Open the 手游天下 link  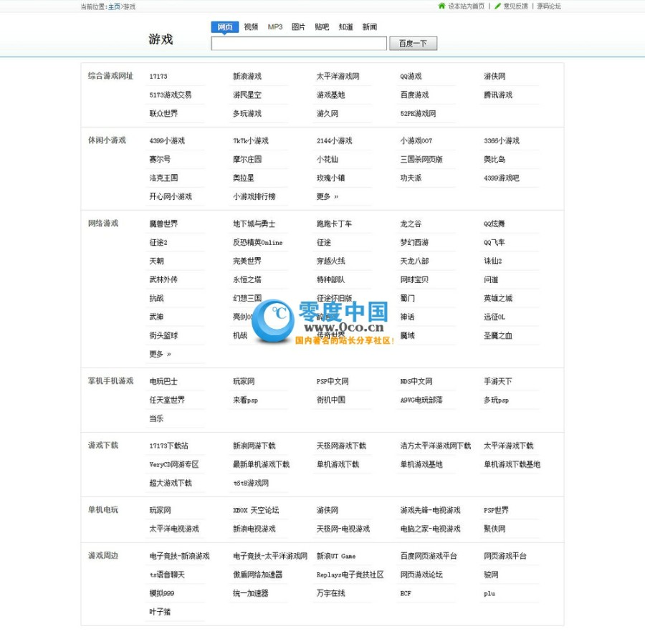pos(498,382)
